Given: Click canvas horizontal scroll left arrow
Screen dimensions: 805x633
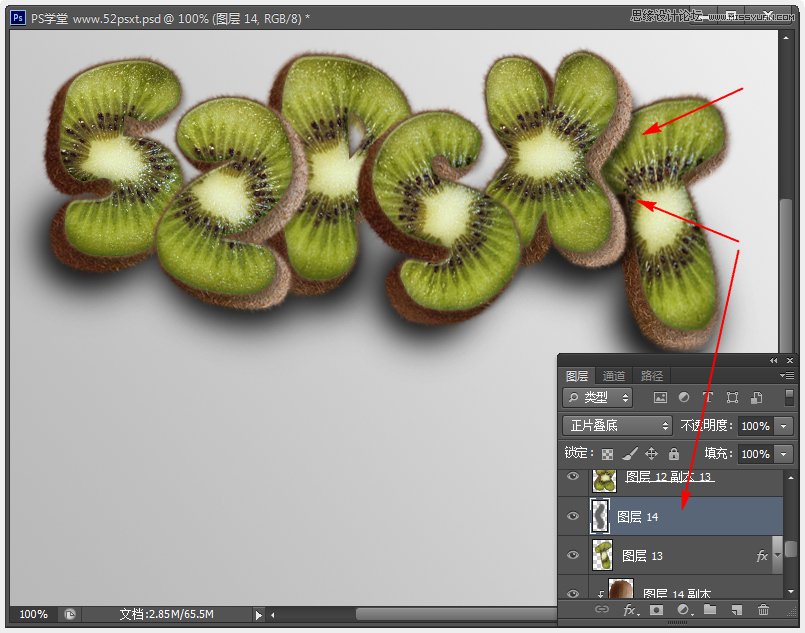Looking at the screenshot, I should pyautogui.click(x=273, y=615).
